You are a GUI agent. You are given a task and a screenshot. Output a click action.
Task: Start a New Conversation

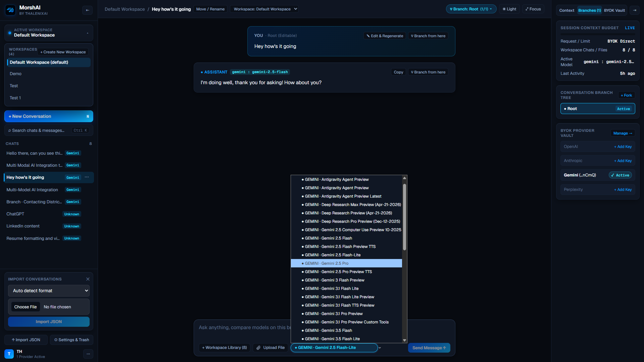click(x=49, y=116)
